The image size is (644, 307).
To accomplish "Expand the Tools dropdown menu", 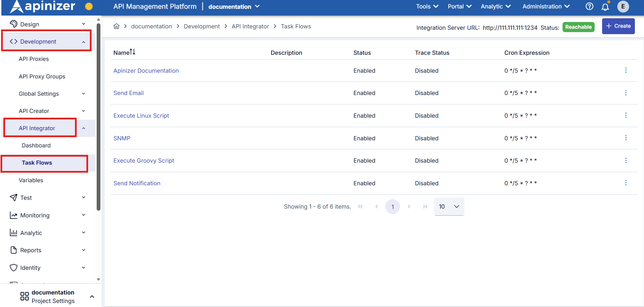I will pyautogui.click(x=427, y=6).
